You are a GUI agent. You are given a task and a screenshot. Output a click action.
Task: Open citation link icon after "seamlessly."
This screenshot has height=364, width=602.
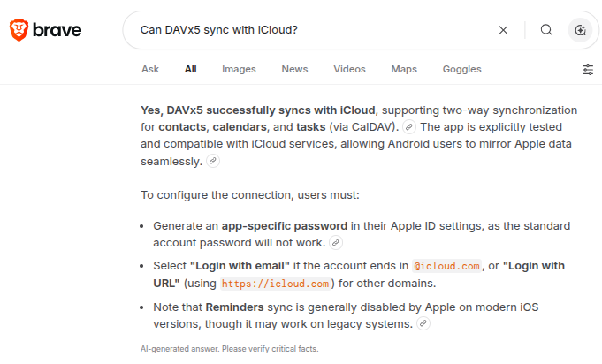[x=213, y=161]
